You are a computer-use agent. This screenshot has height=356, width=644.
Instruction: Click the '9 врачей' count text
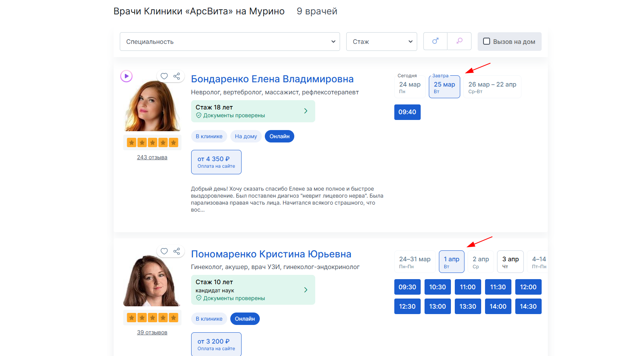[317, 11]
